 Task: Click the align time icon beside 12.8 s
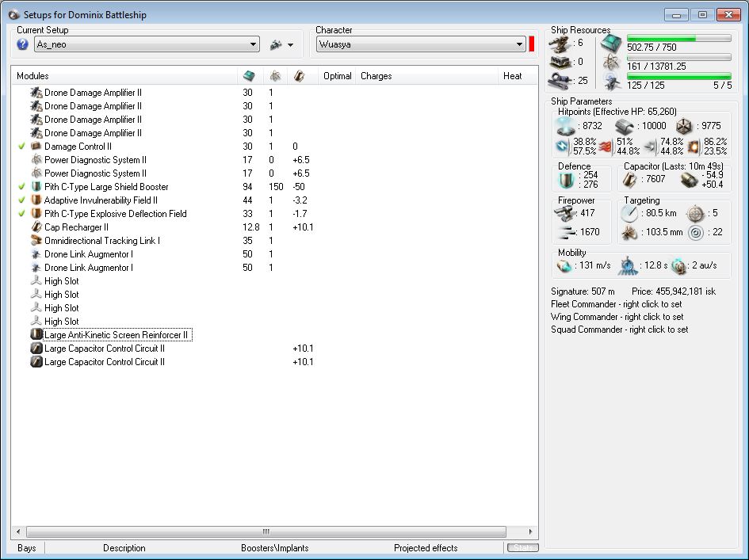628,266
